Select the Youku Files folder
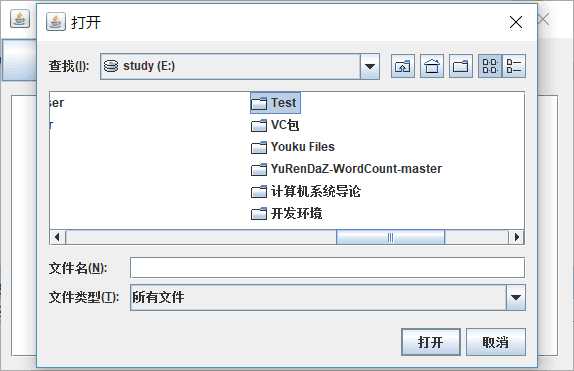 pos(293,147)
